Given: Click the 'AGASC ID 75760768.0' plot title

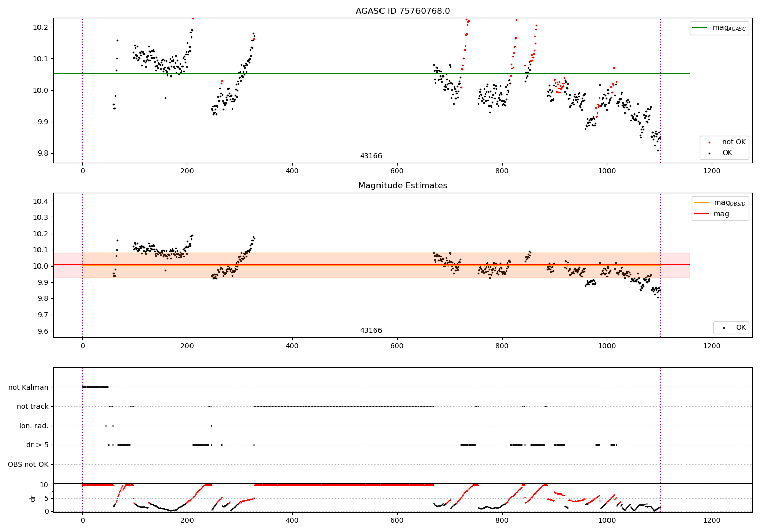Looking at the screenshot, I should coord(403,11).
